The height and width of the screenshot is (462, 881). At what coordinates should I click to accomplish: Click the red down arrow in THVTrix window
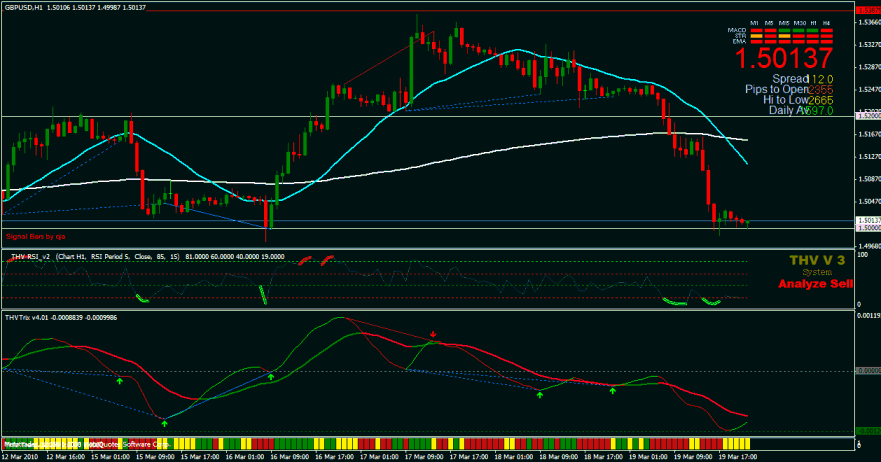pyautogui.click(x=433, y=334)
